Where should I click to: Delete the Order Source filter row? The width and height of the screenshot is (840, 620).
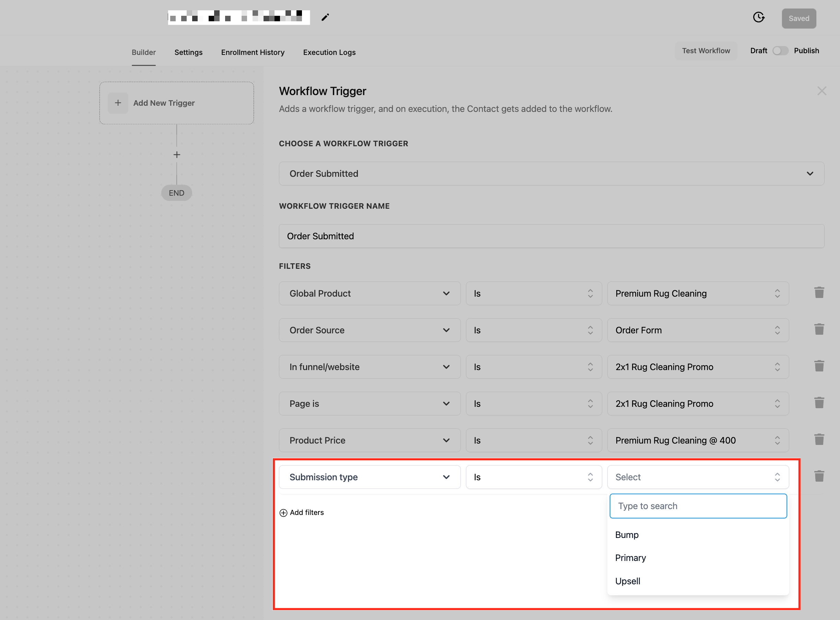(819, 330)
